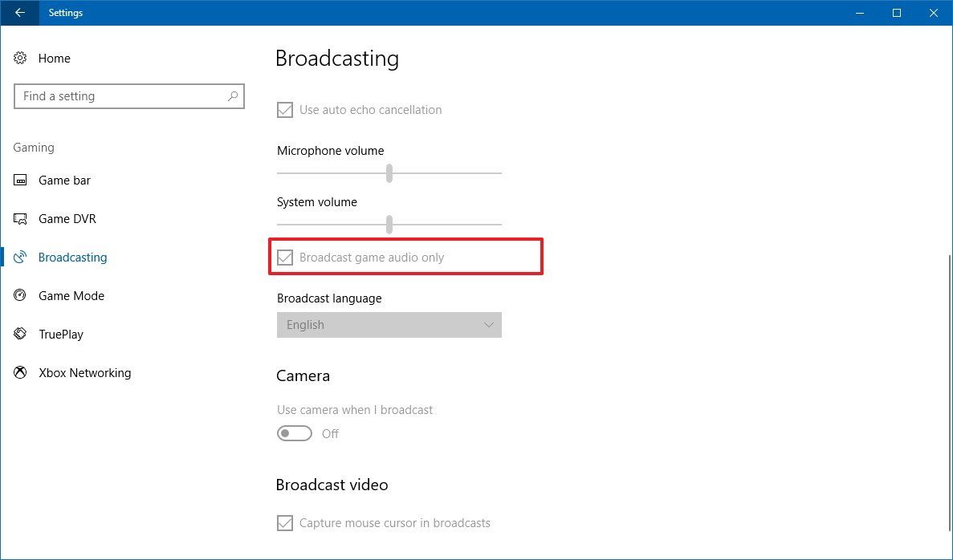The height and width of the screenshot is (560, 953).
Task: Uncheck Capture mouse cursor in broadcasts
Action: click(x=285, y=522)
